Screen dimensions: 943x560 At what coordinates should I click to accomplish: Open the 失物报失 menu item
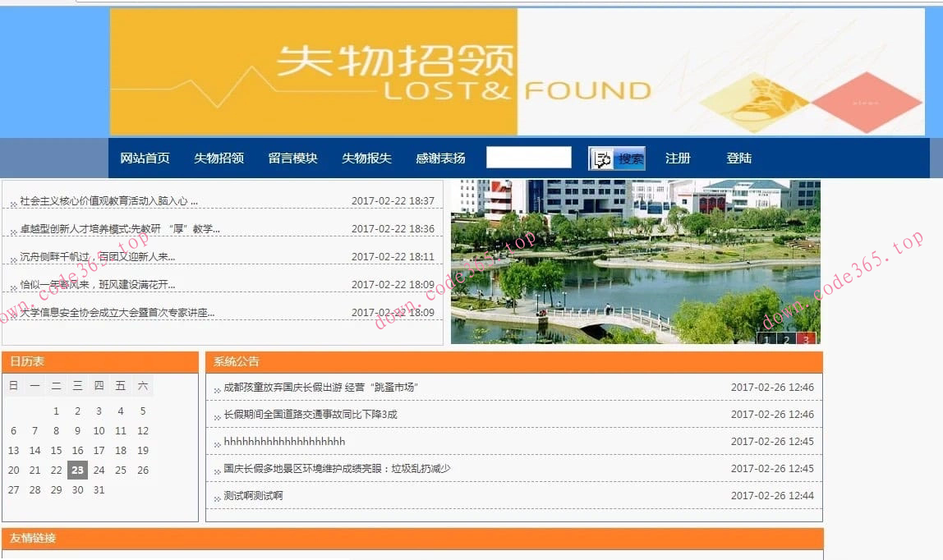[366, 157]
